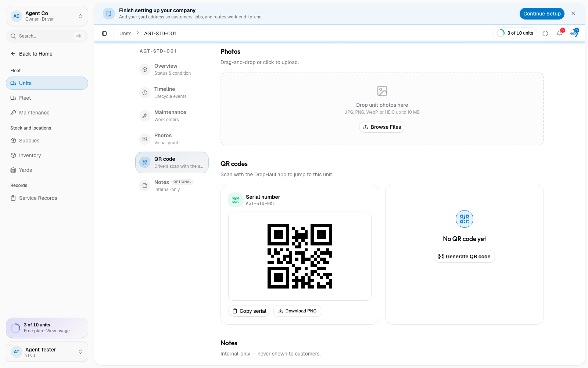Click the Supplies box icon
Image resolution: width=588 pixels, height=368 pixels.
click(x=13, y=141)
